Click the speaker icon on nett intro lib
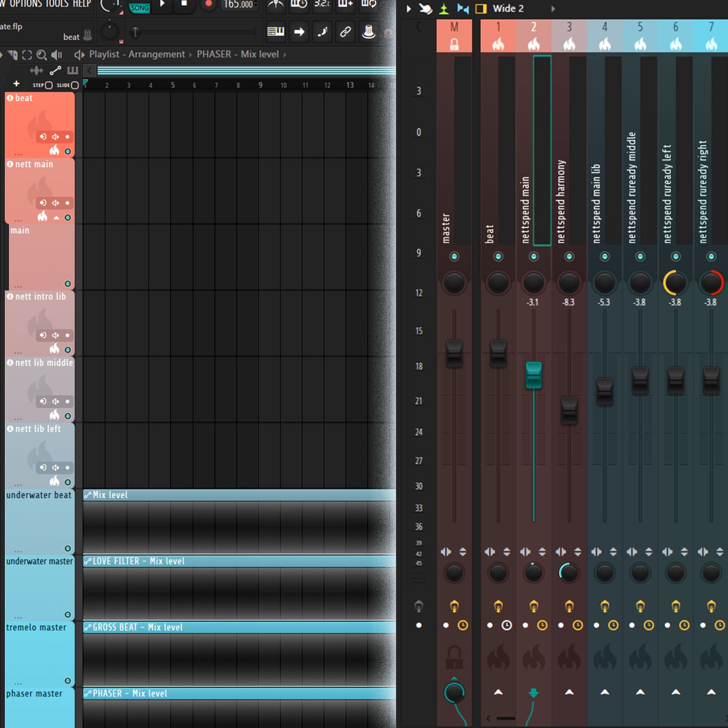Screen dimensions: 728x728 pyautogui.click(x=55, y=335)
